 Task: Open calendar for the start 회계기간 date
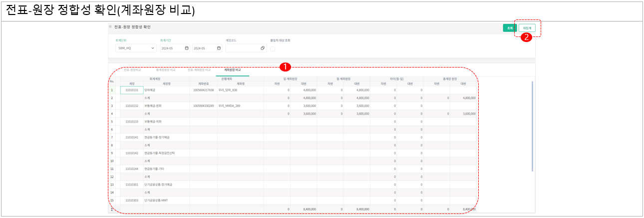click(x=187, y=48)
